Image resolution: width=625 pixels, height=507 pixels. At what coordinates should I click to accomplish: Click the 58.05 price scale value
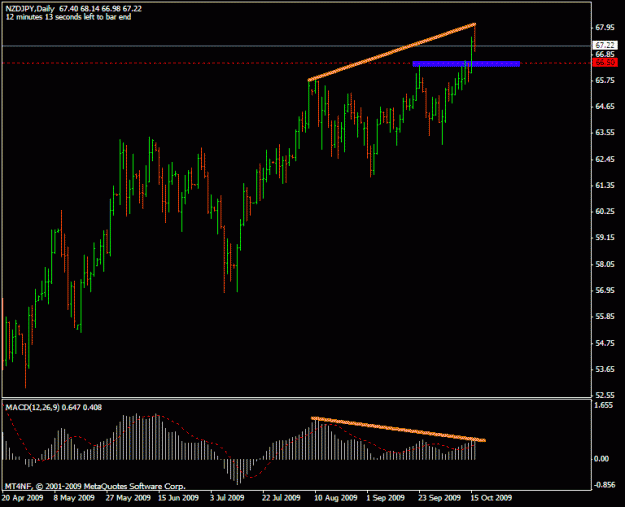click(604, 264)
